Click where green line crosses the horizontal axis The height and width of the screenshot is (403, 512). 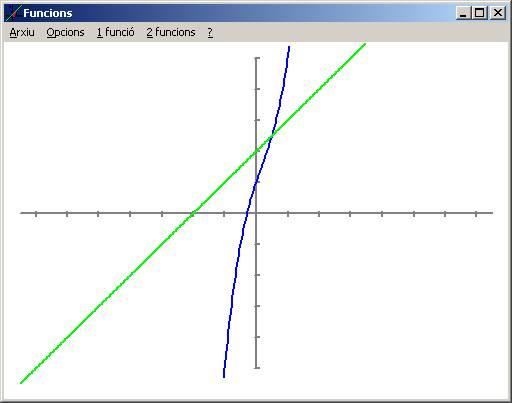pos(193,213)
